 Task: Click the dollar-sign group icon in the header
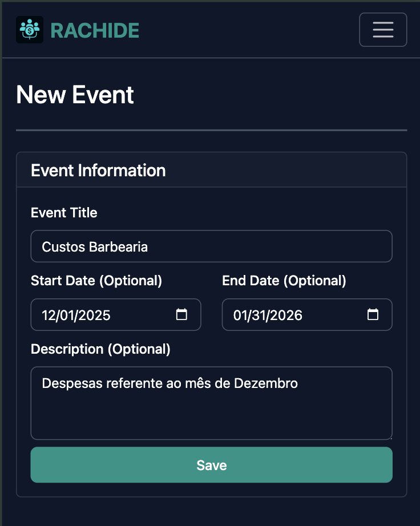[29, 30]
